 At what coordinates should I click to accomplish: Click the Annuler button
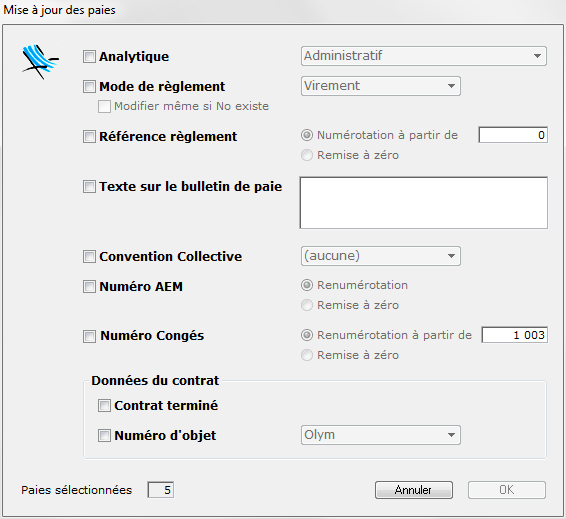414,490
